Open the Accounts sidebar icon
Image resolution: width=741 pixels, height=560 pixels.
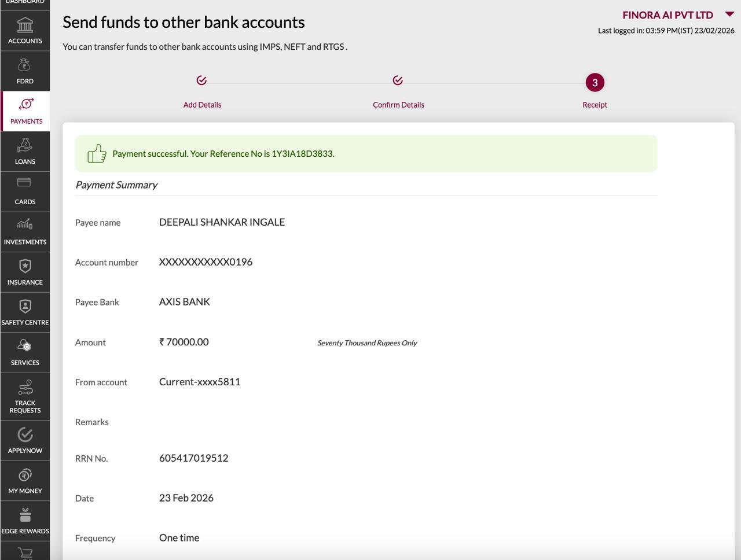[25, 26]
